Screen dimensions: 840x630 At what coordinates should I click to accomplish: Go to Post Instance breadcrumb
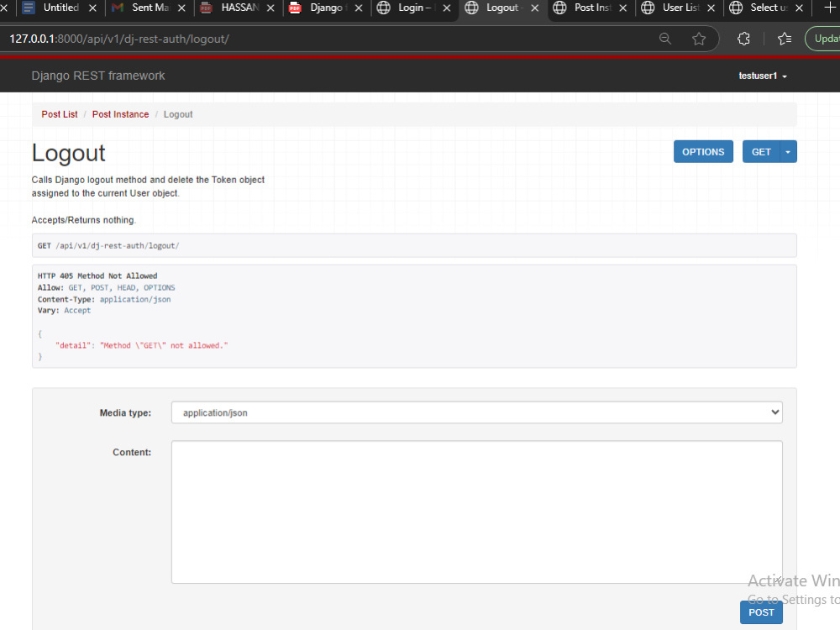tap(120, 114)
